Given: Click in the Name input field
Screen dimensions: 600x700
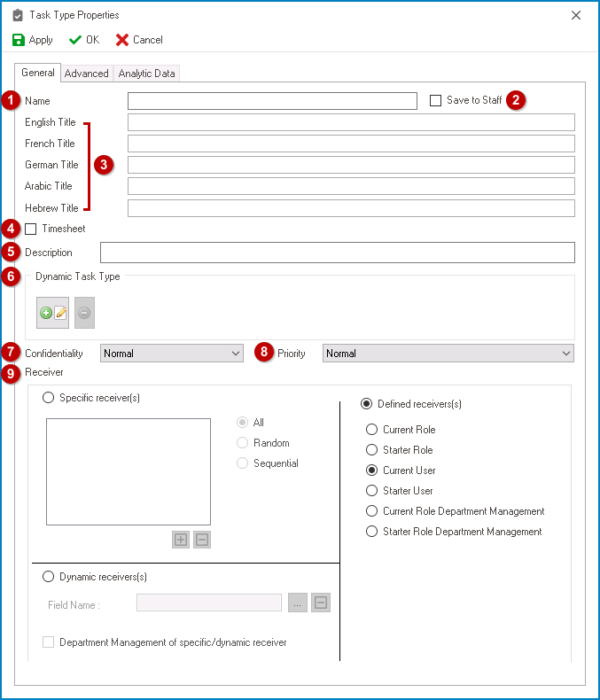Looking at the screenshot, I should 272,101.
